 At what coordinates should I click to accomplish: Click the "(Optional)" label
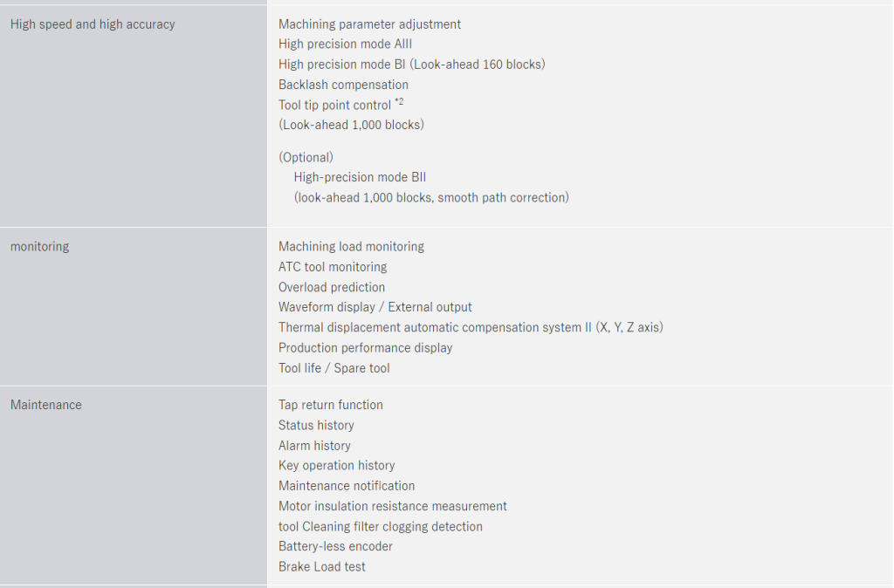click(x=306, y=158)
